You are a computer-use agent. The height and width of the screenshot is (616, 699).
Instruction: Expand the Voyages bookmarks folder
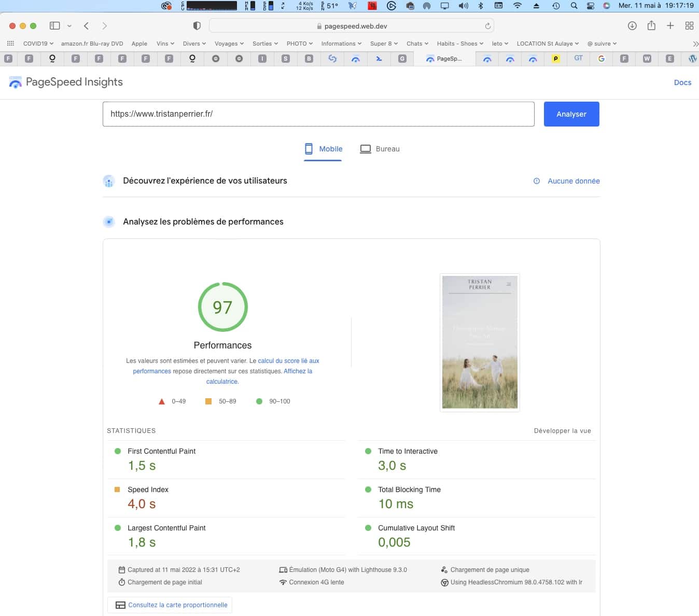point(229,44)
